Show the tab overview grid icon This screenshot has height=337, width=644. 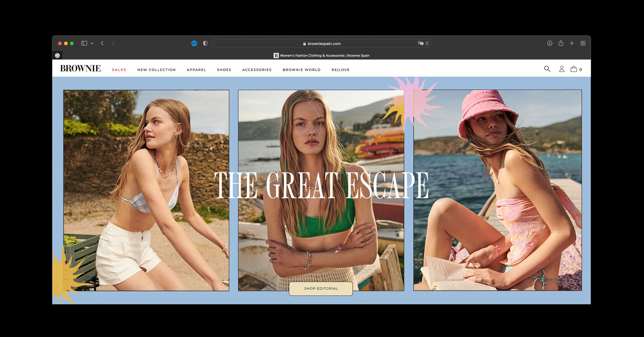click(583, 43)
